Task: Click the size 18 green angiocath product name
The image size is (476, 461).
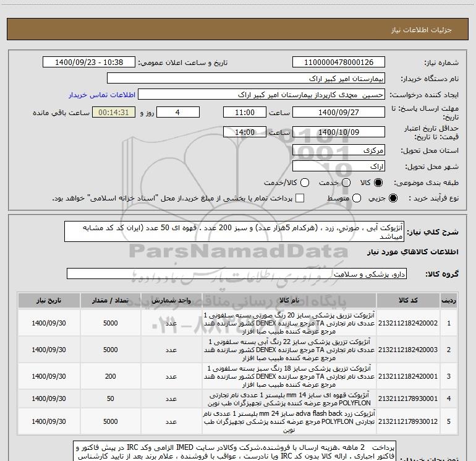Action: (x=289, y=376)
